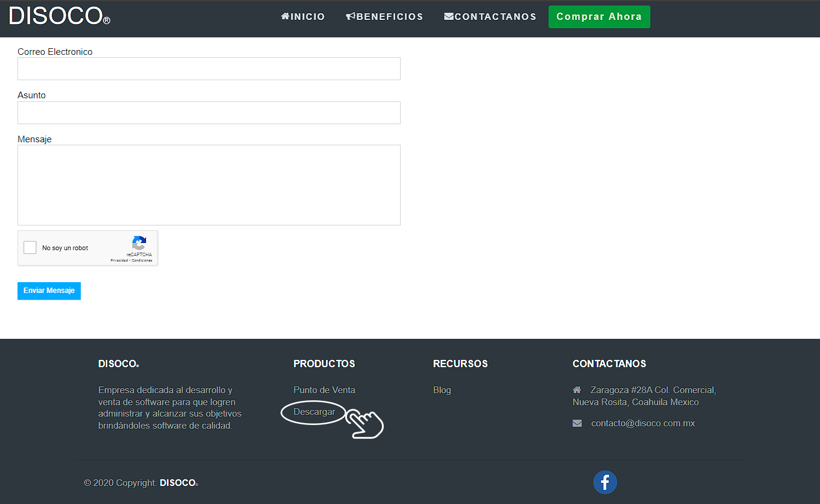
Task: Follow the Descargar link in footer
Action: [314, 412]
